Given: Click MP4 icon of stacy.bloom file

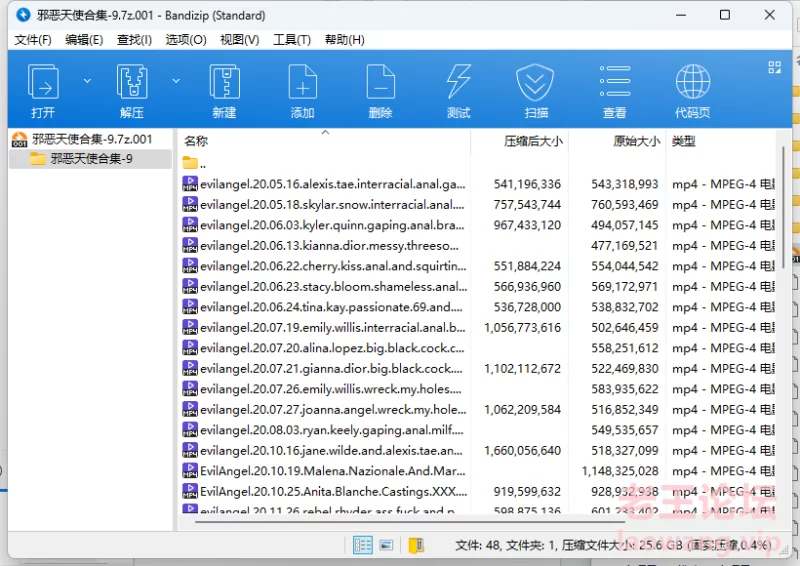Looking at the screenshot, I should tap(190, 286).
